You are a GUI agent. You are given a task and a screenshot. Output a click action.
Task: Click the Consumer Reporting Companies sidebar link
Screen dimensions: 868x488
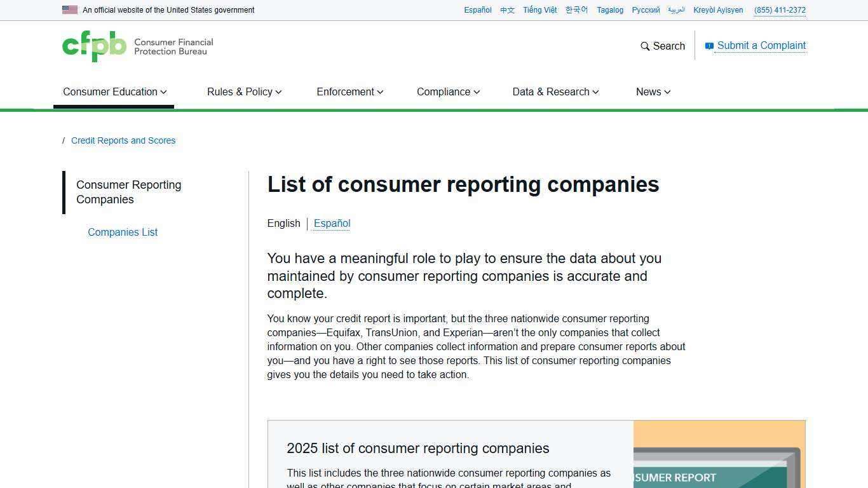click(128, 192)
